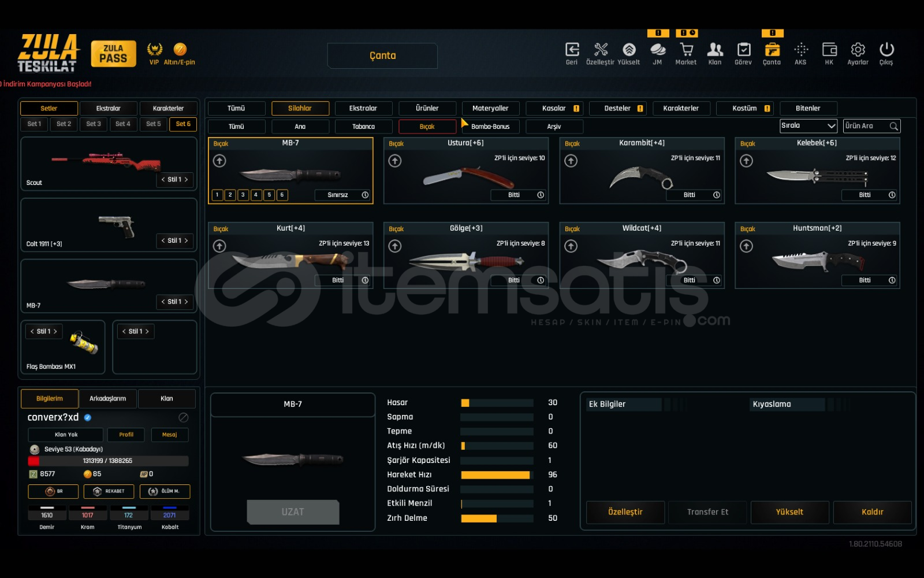Click the Kaldır button
Viewport: 924px width, 578px height.
coord(872,512)
